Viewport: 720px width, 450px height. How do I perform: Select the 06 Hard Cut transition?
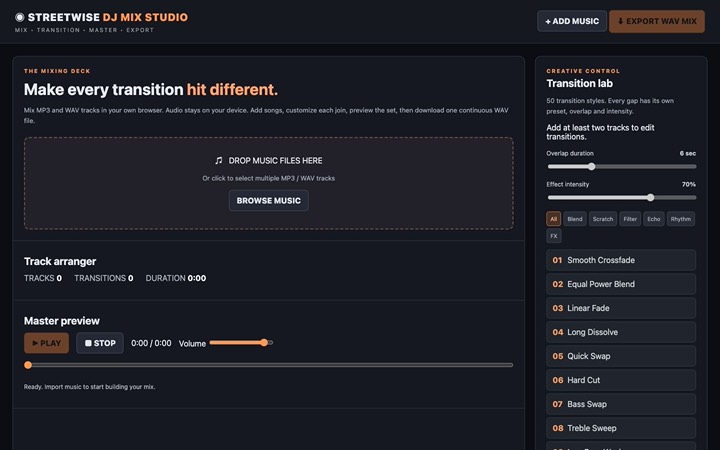point(621,380)
